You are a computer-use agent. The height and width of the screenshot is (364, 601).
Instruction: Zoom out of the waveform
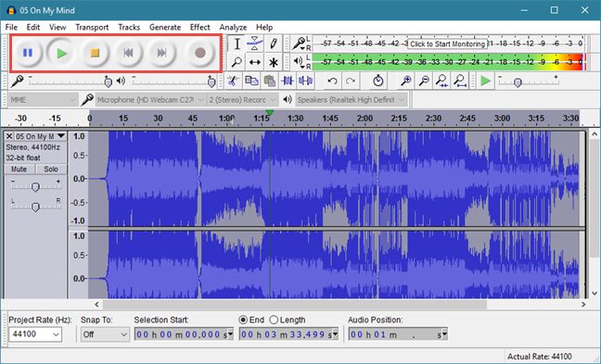coord(424,81)
